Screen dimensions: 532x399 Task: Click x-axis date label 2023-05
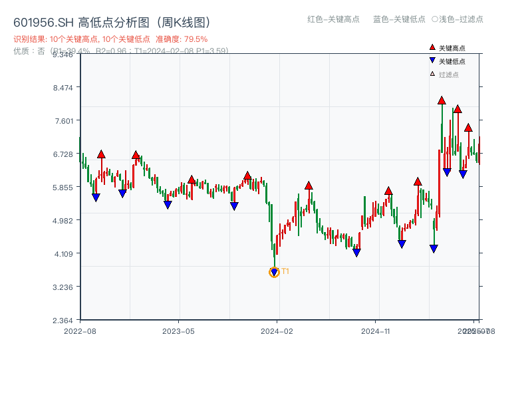[178, 331]
